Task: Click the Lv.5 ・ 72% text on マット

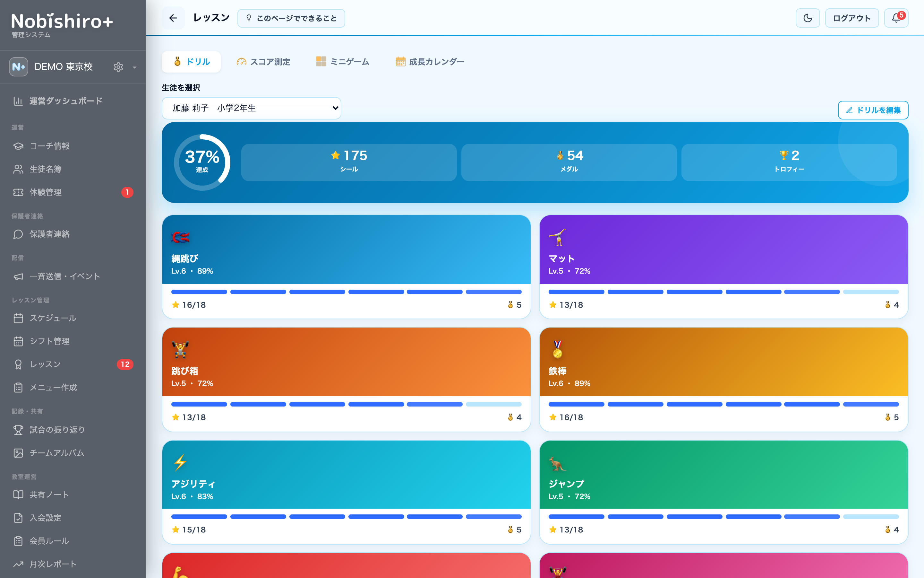Action: pyautogui.click(x=569, y=271)
